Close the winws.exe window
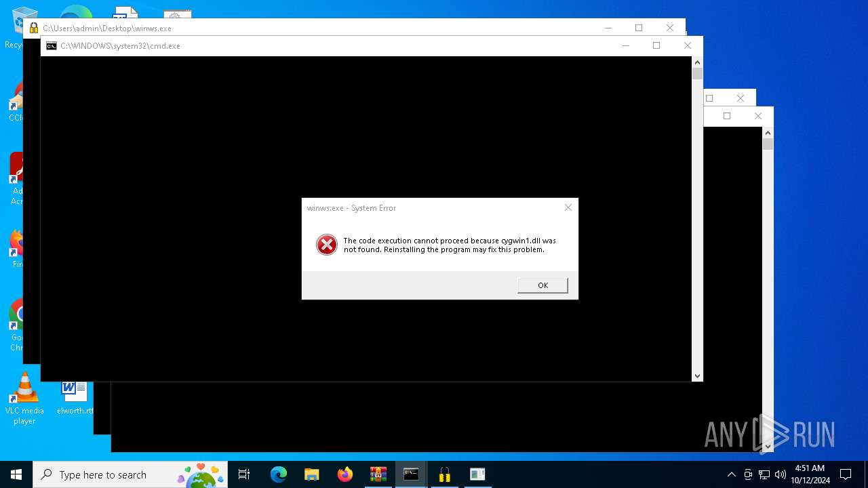This screenshot has height=488, width=868. (x=669, y=28)
